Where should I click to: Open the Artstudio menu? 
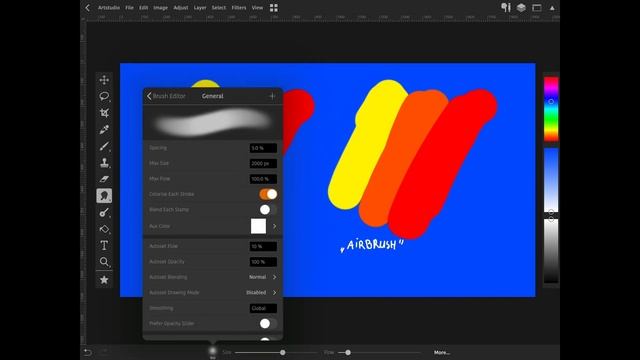coord(109,8)
